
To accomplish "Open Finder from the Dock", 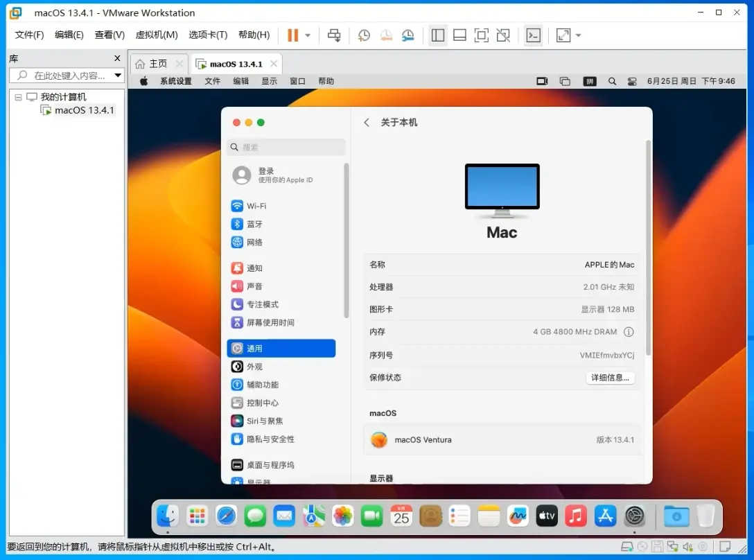I will [168, 517].
